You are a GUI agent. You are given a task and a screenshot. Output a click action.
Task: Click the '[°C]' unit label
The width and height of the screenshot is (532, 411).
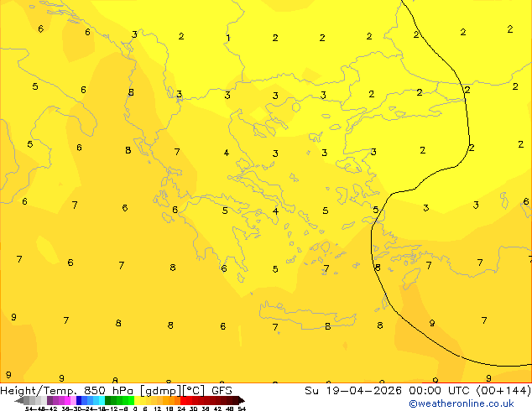[194, 391]
